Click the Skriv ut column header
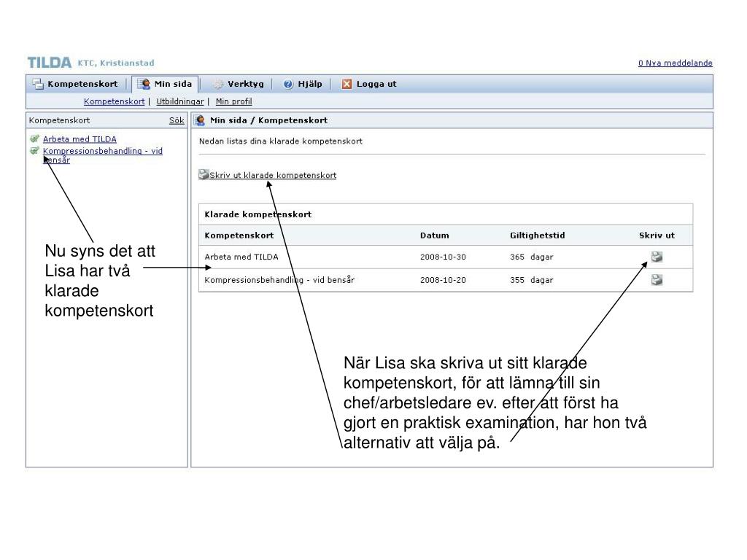 [x=657, y=236]
